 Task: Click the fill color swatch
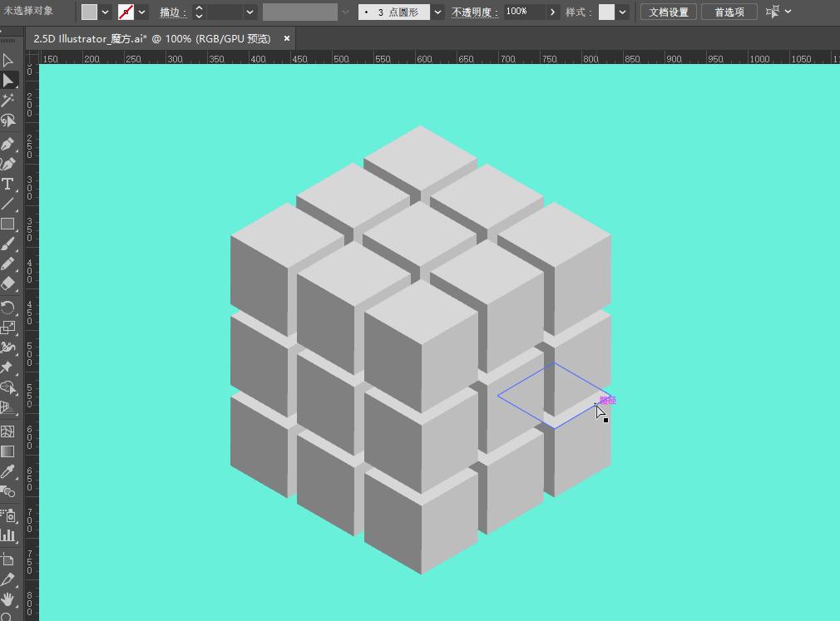(x=89, y=12)
